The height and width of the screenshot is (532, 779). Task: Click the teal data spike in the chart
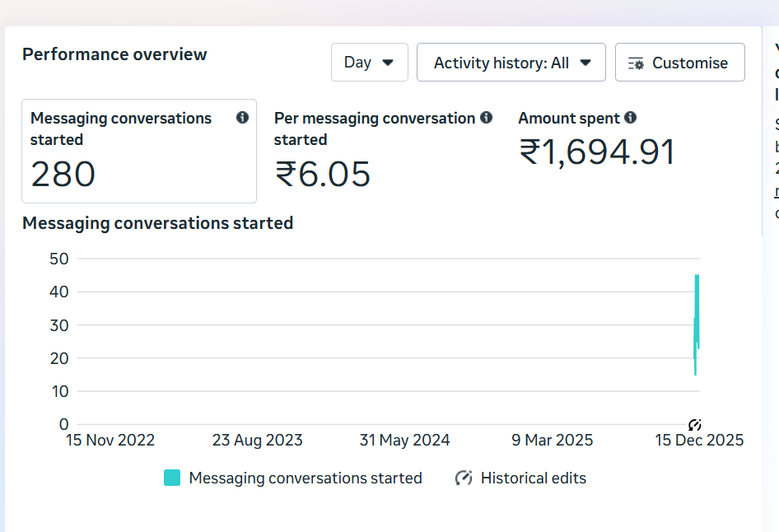[x=697, y=323]
